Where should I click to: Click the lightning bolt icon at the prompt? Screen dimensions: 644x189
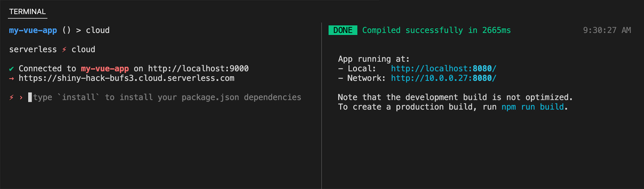coord(12,98)
